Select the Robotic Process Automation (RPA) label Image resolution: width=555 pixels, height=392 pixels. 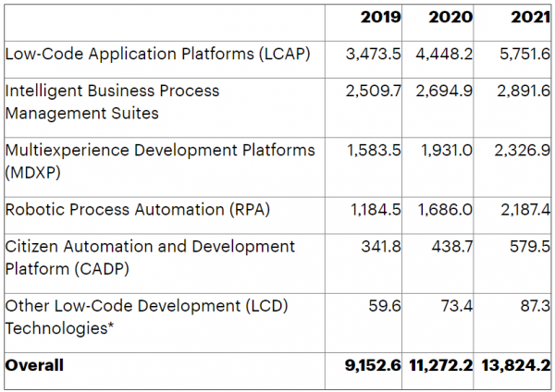137,210
